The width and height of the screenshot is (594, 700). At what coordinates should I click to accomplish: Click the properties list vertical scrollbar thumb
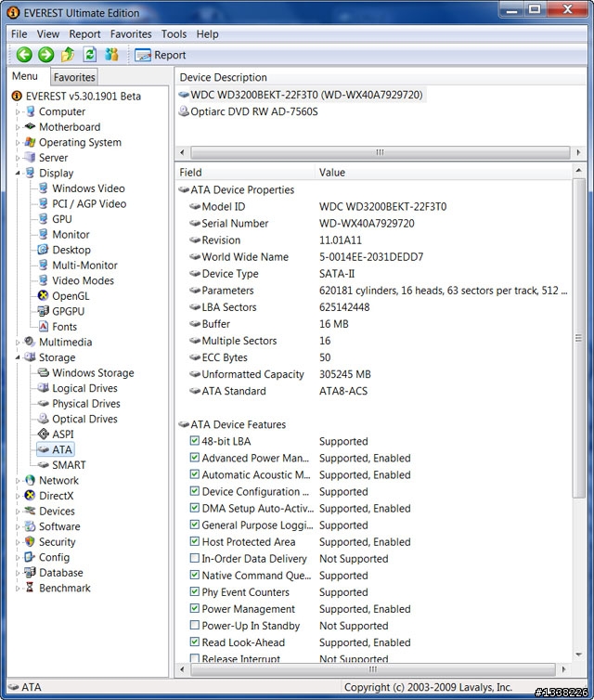[x=579, y=338]
